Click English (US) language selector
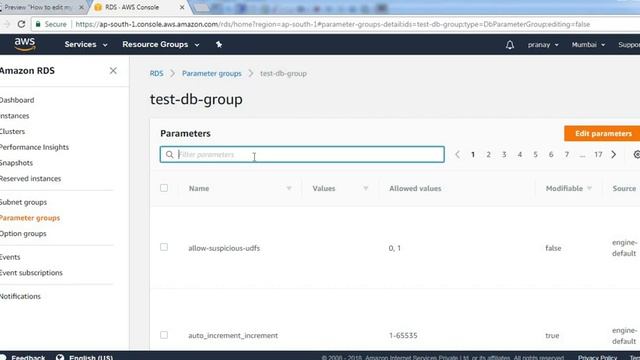Image resolution: width=640 pixels, height=360 pixels. point(91,357)
